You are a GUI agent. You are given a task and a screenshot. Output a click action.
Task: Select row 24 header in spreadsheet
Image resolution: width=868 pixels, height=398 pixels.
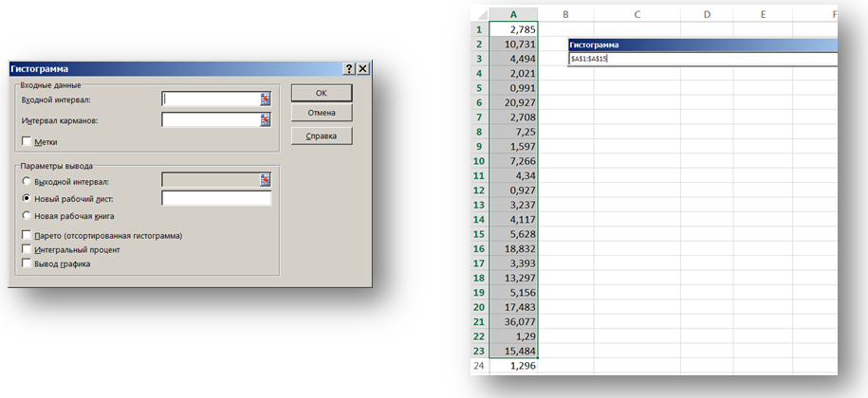pos(480,365)
